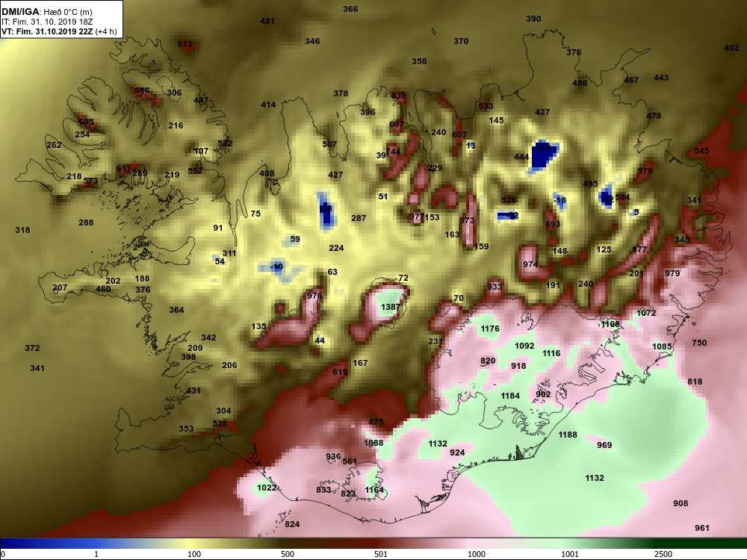747x560 pixels.
Task: Click the legend label '1000' on the color bar
Action: click(477, 554)
